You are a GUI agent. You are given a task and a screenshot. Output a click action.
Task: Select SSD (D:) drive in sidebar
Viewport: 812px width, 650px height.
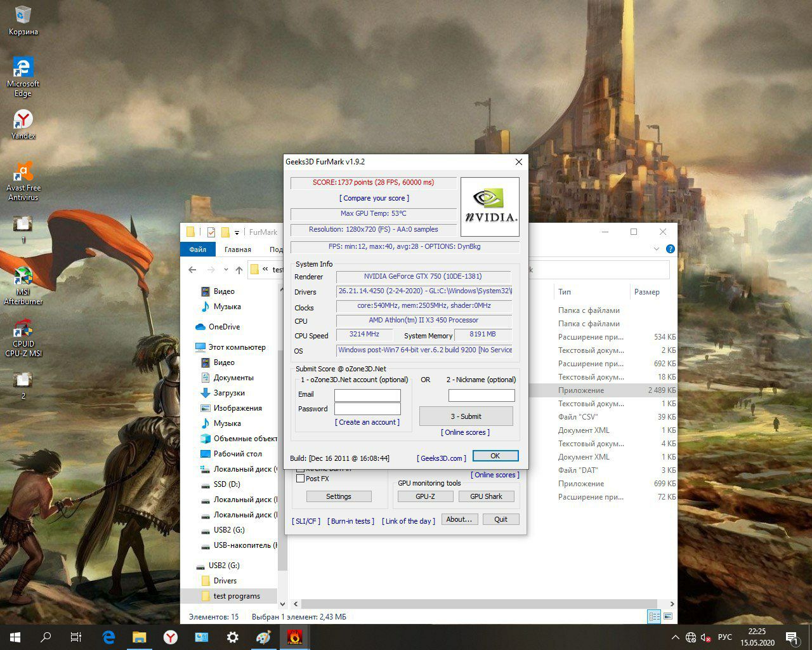coord(226,484)
